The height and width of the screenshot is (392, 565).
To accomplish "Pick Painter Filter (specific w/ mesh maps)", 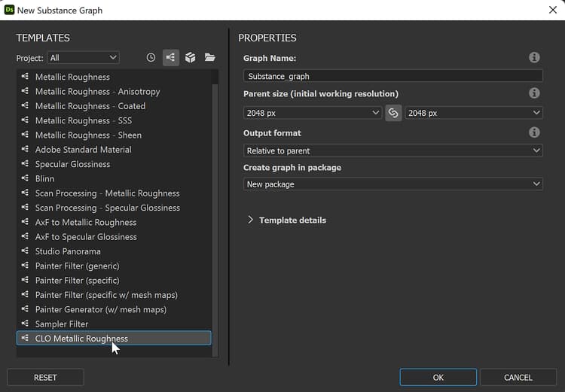I will click(114, 295).
